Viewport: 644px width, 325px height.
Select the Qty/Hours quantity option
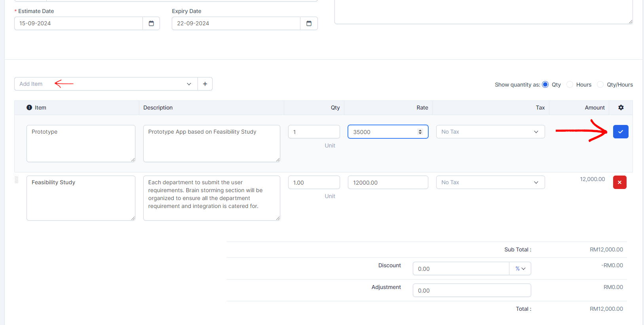[600, 85]
